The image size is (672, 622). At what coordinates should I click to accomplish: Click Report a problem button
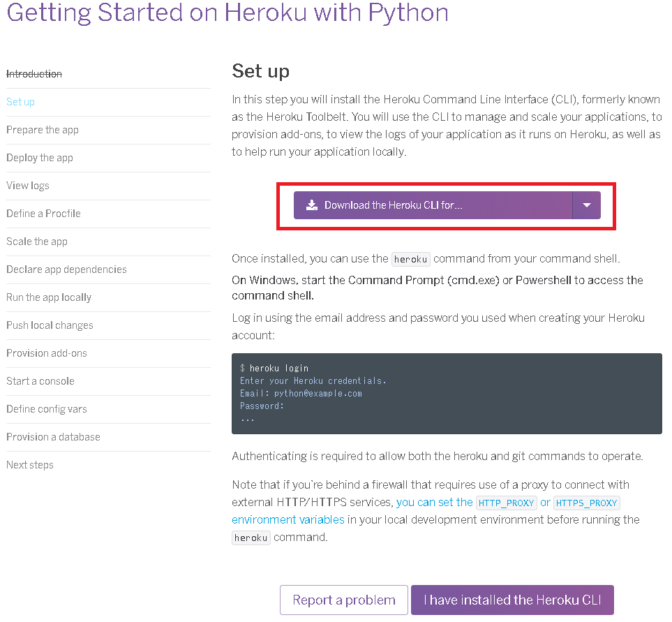(344, 600)
